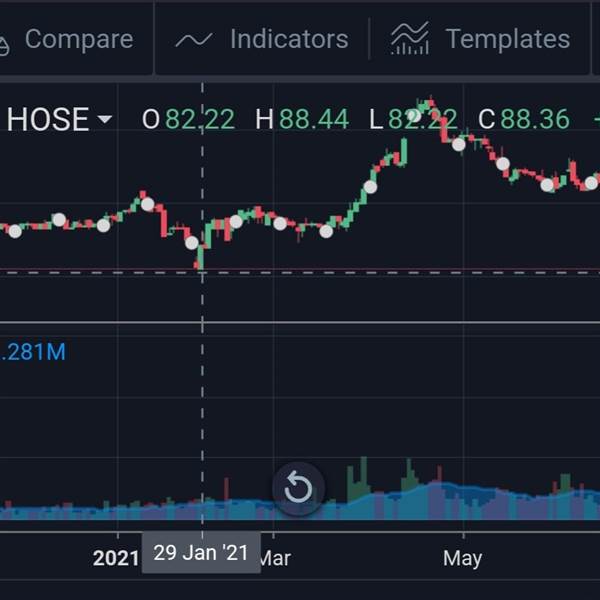Click the white marker dot at early May decline
The width and height of the screenshot is (600, 600).
click(459, 145)
